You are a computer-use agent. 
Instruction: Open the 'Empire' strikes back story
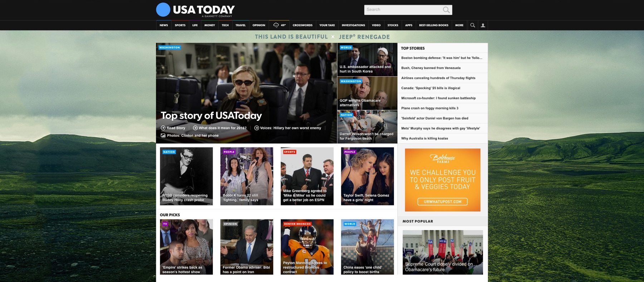point(186,247)
